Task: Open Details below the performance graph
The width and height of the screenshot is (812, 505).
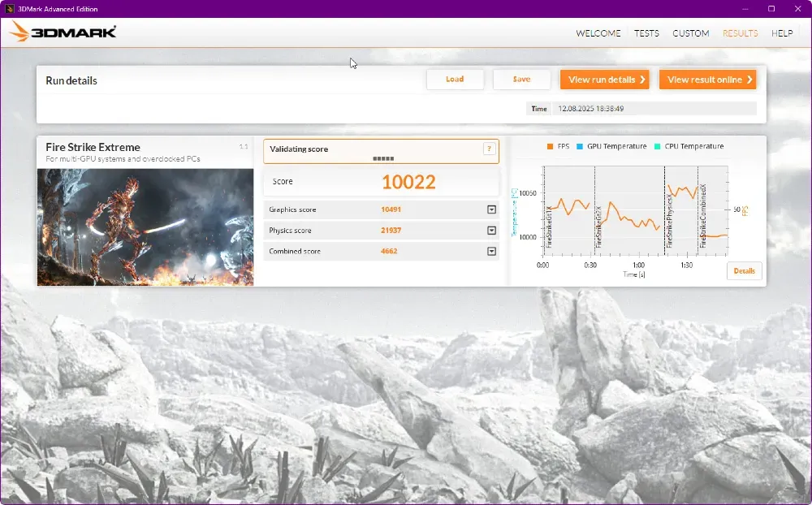Action: click(745, 270)
